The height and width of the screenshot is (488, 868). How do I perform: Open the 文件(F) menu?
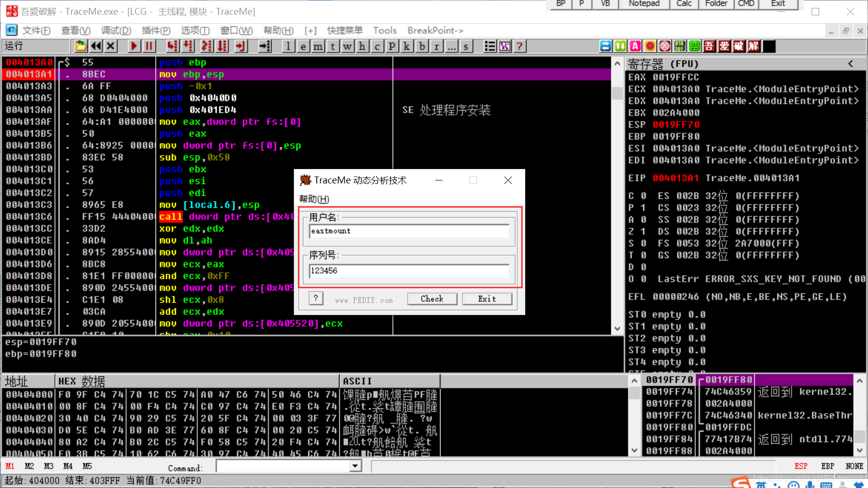coord(37,31)
